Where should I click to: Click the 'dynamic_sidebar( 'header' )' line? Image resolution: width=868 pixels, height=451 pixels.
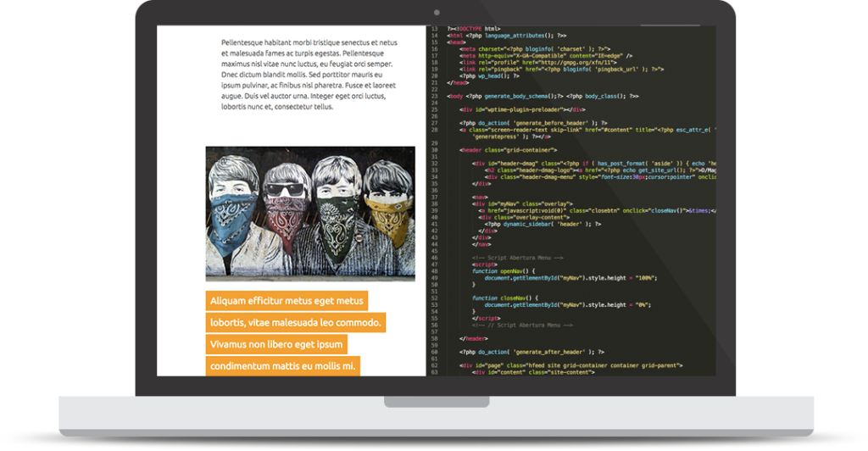pyautogui.click(x=543, y=224)
